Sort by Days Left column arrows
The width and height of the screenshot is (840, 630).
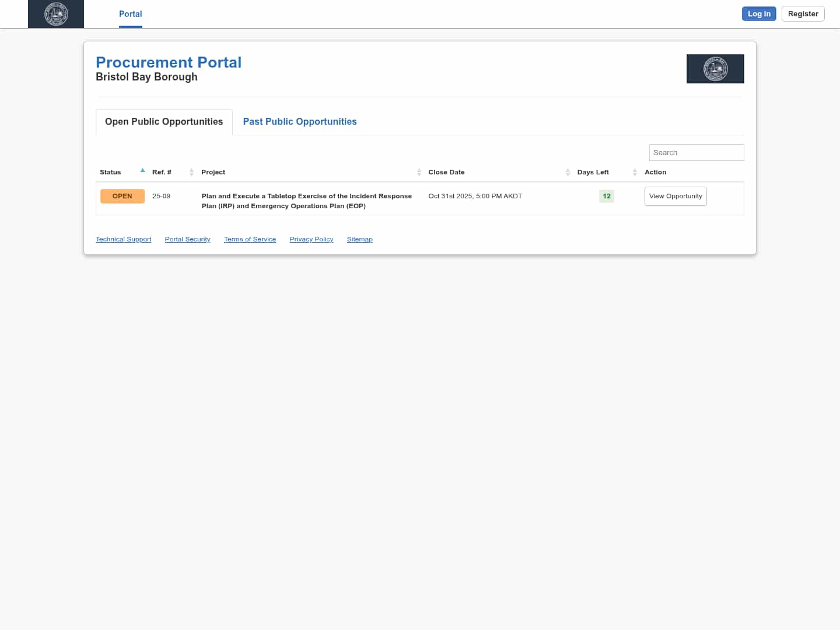(x=635, y=172)
